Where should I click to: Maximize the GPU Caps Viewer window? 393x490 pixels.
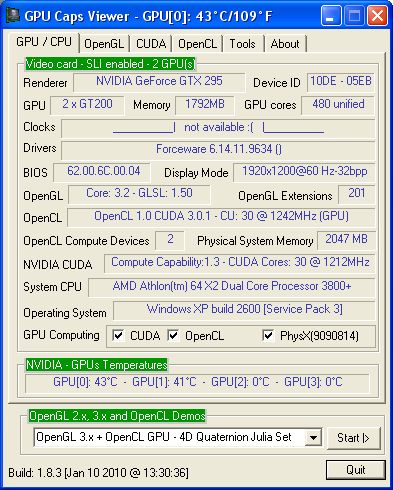coord(354,15)
